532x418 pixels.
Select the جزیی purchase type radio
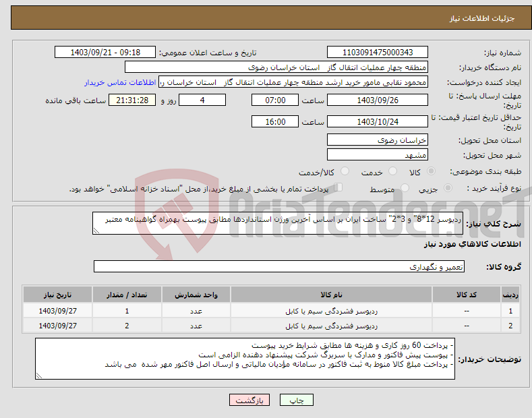(x=448, y=188)
